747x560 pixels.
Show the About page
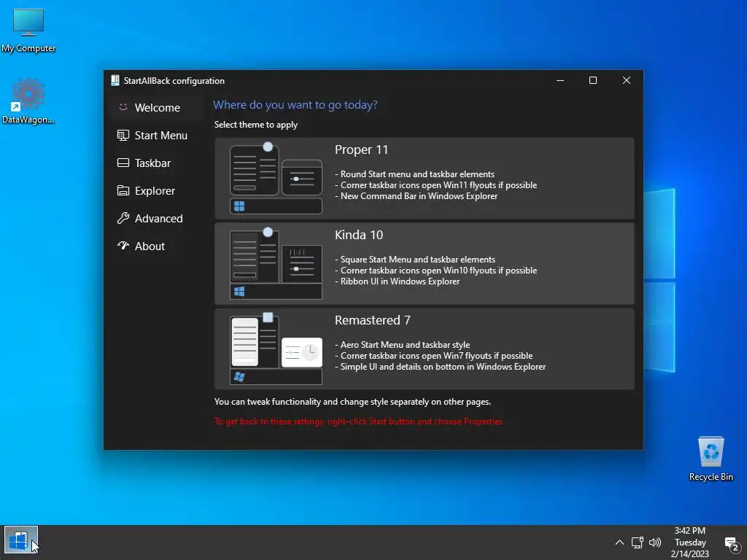[156, 246]
